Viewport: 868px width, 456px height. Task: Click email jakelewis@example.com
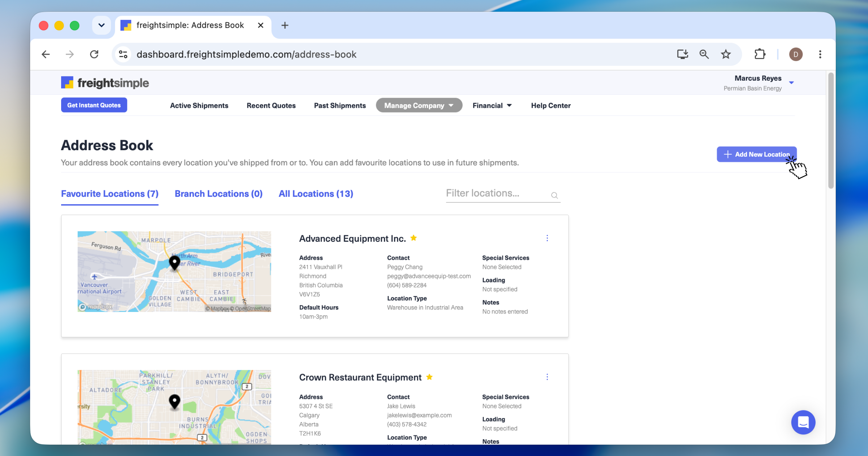419,415
